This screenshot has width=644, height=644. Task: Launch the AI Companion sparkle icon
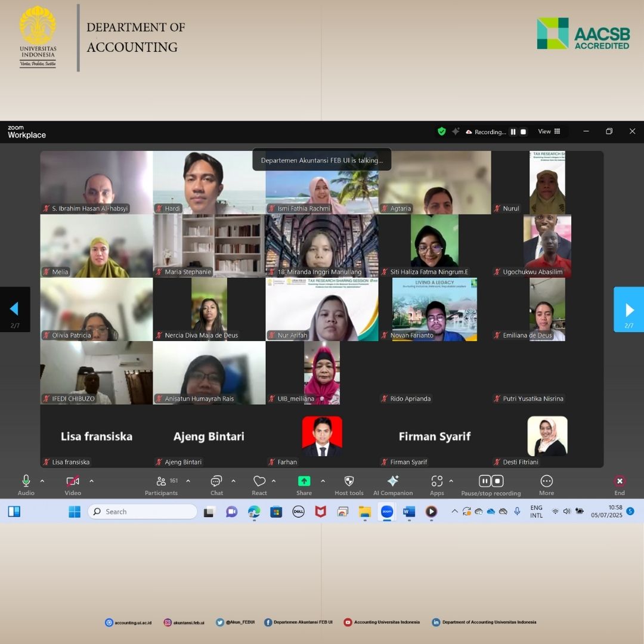tap(392, 482)
